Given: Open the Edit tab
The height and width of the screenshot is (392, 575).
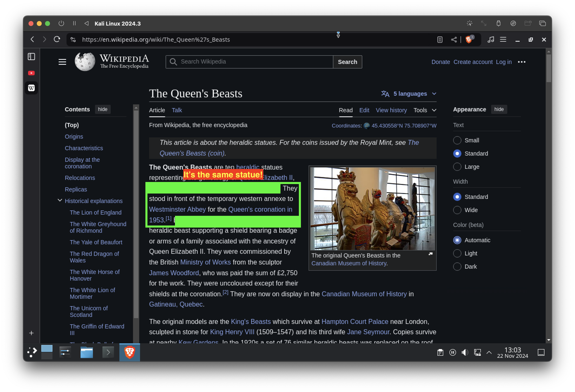Looking at the screenshot, I should (x=364, y=110).
